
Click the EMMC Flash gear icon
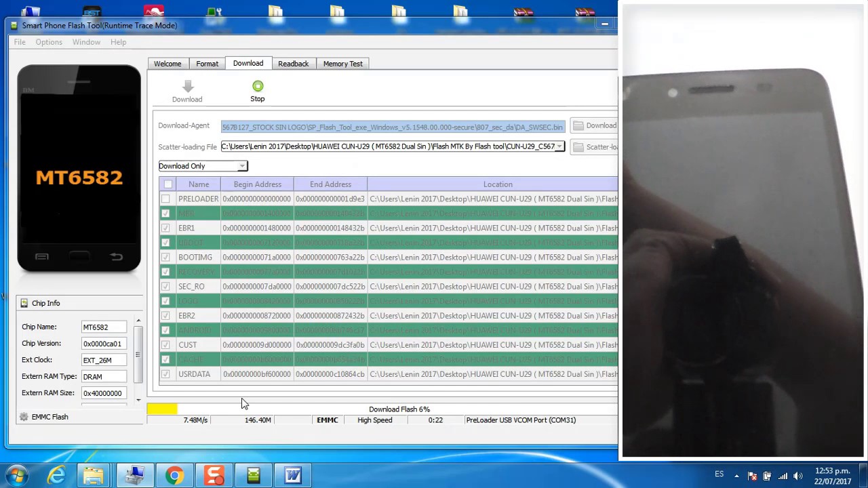[24, 417]
